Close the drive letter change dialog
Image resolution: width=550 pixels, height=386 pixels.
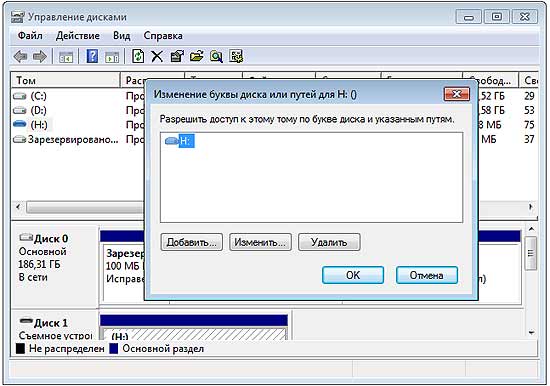(x=457, y=94)
